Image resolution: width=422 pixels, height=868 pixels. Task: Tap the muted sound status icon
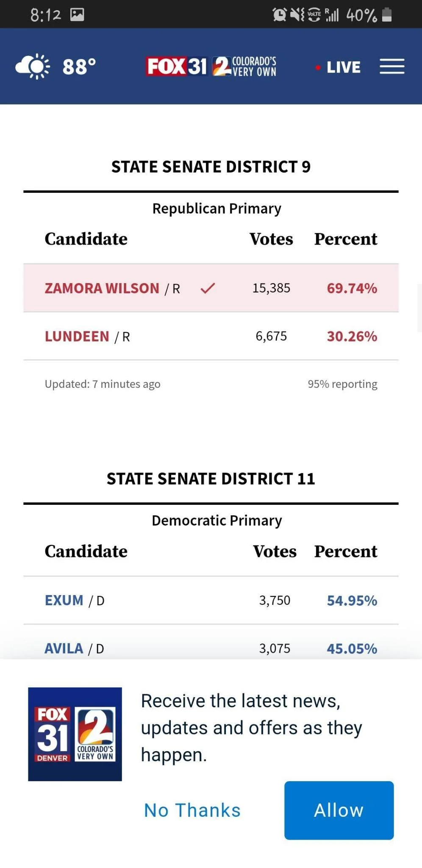click(297, 15)
